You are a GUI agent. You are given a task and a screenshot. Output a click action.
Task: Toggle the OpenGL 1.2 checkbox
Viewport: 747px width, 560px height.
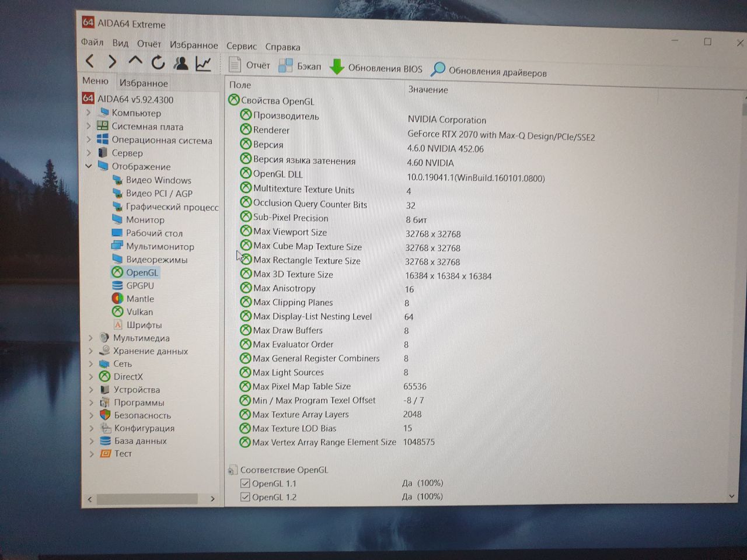pos(245,497)
